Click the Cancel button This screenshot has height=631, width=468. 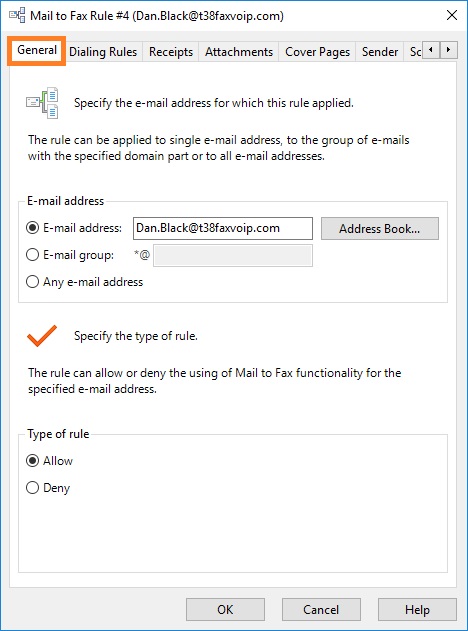click(x=321, y=610)
